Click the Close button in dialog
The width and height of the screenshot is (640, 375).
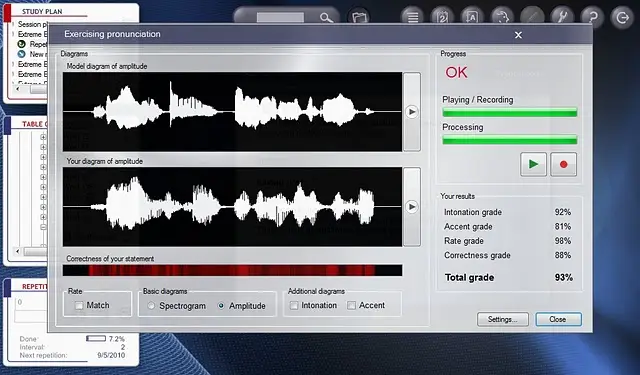click(x=558, y=319)
